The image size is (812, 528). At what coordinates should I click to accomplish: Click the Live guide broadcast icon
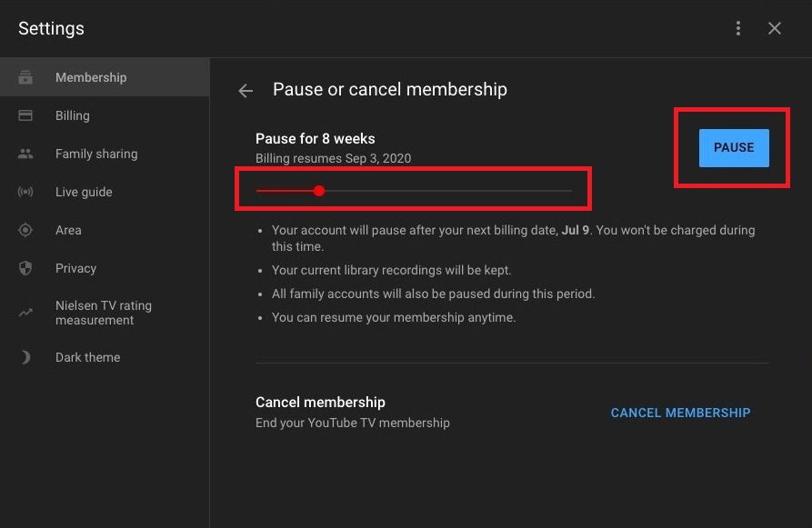point(25,193)
